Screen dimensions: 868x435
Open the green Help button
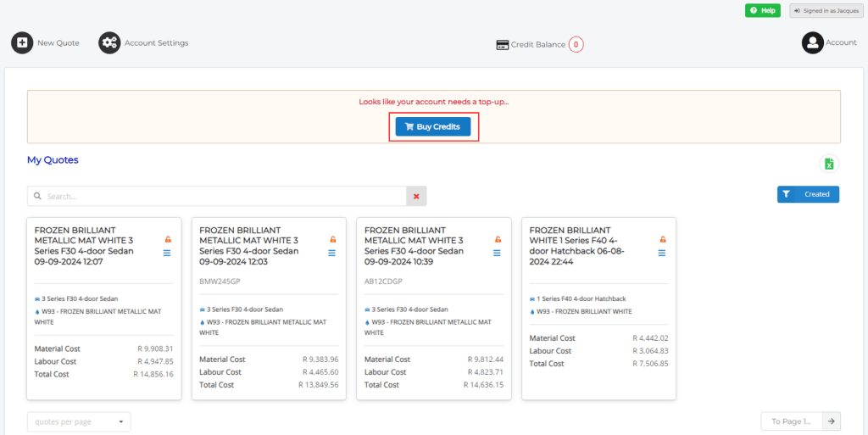coord(762,10)
